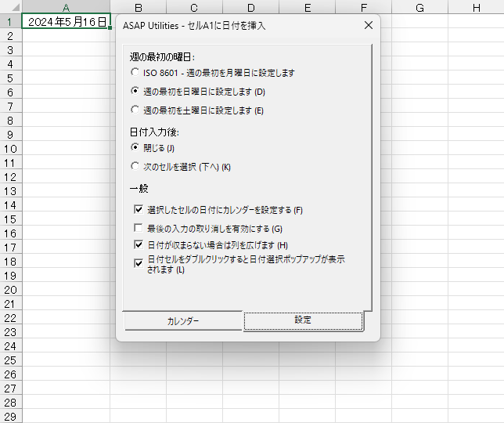Screen dimensions: 504x423
Task: Select column H header
Action: [476, 7]
